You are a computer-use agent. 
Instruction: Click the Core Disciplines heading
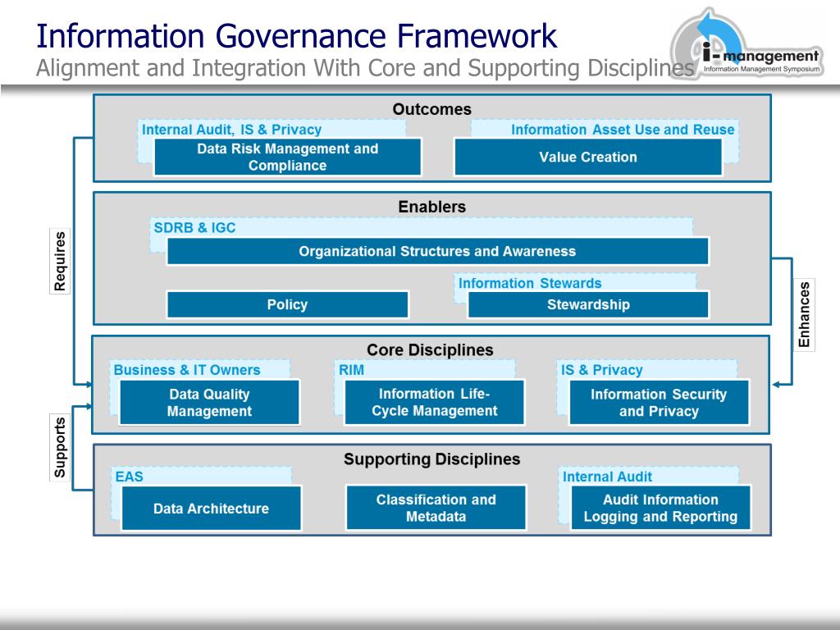(430, 349)
